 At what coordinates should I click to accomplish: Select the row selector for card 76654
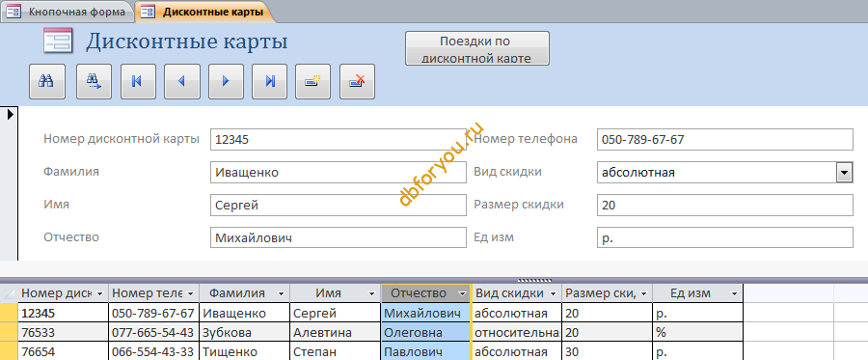[9, 351]
